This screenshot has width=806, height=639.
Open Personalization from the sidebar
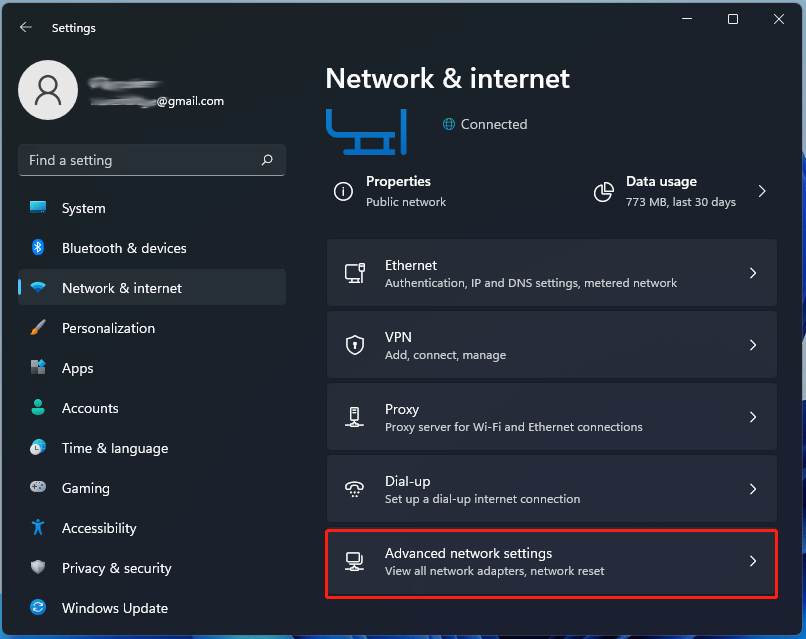(x=108, y=328)
